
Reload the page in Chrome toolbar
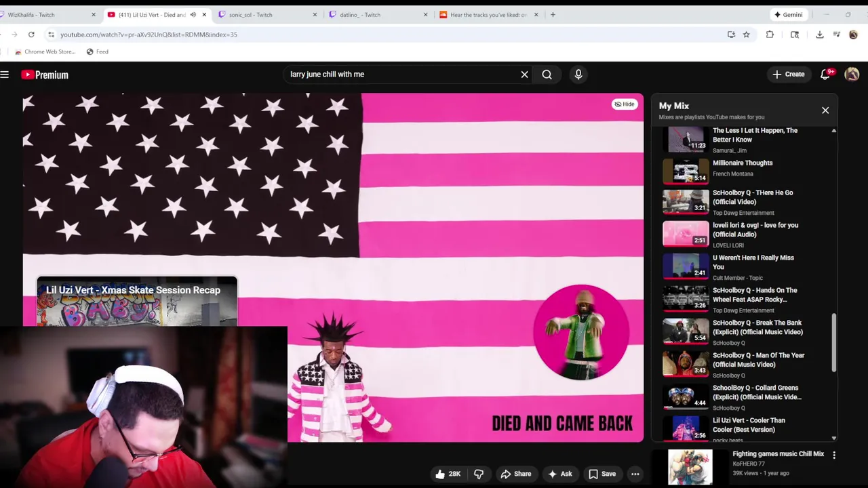coord(31,35)
